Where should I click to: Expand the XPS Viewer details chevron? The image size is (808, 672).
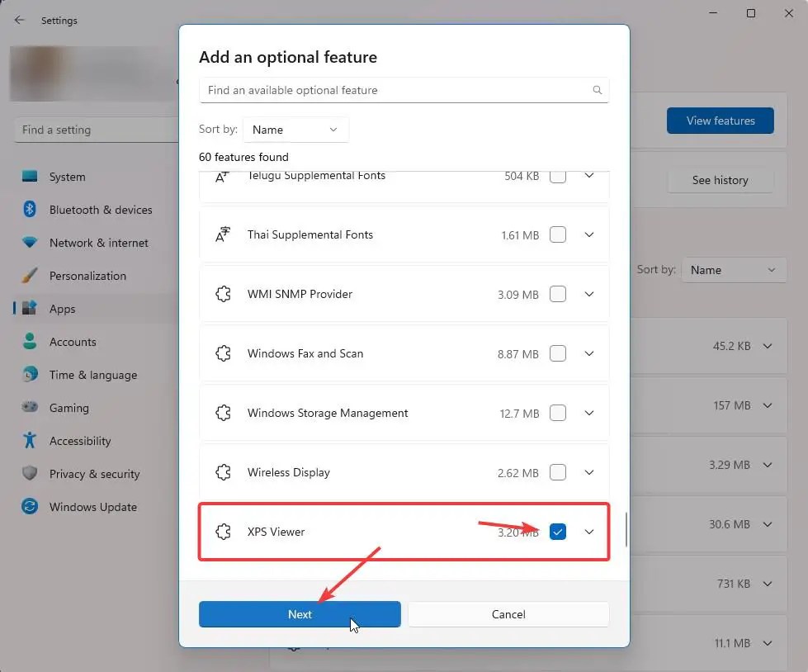pos(589,532)
